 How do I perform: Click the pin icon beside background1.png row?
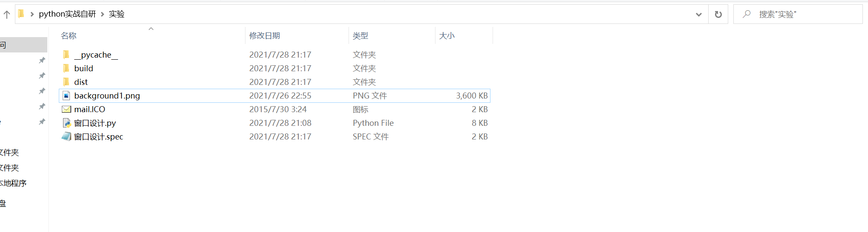(42, 91)
